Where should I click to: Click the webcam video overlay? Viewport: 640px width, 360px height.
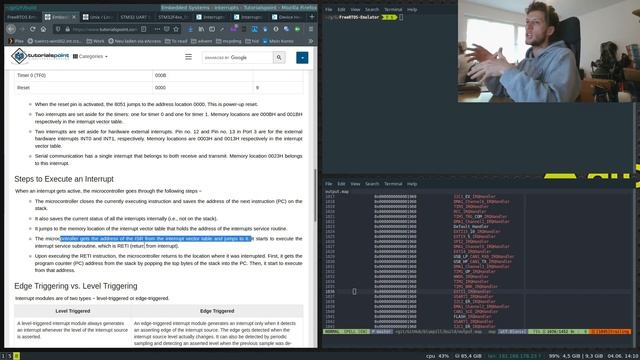pos(548,51)
